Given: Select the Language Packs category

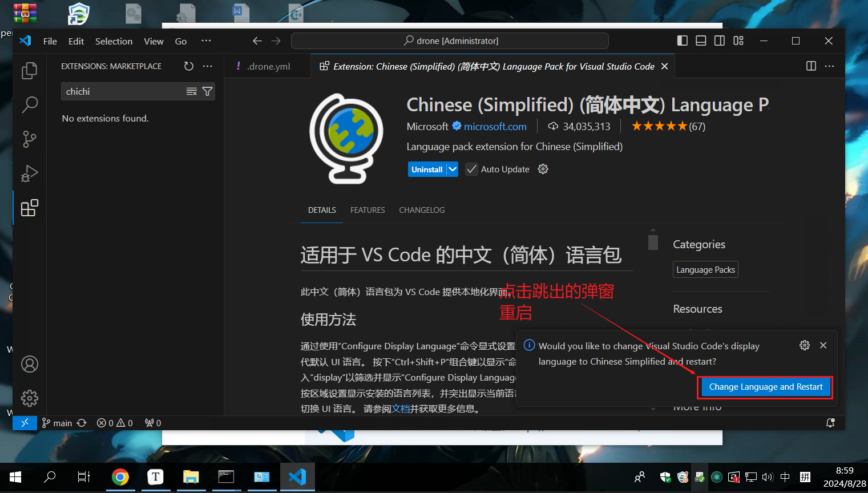Looking at the screenshot, I should 705,269.
